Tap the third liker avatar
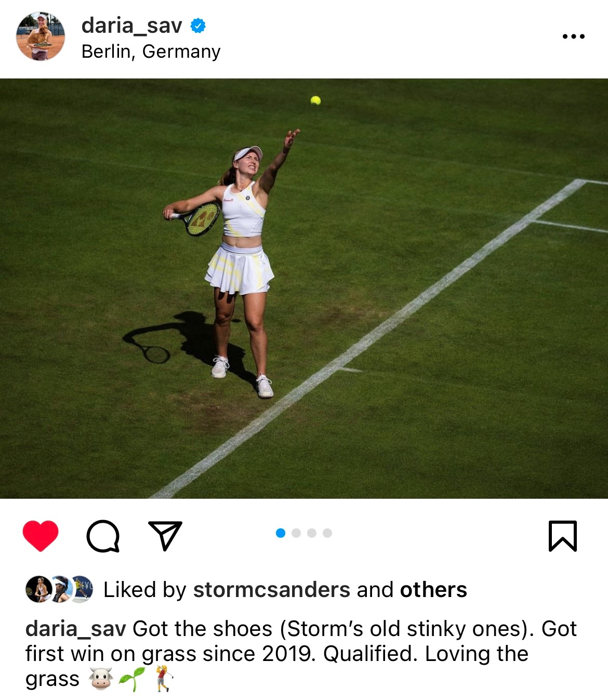608x700 pixels. 81,589
